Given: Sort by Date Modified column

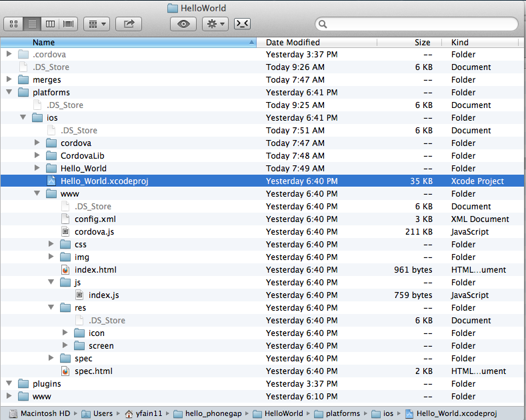Looking at the screenshot, I should click(x=293, y=42).
